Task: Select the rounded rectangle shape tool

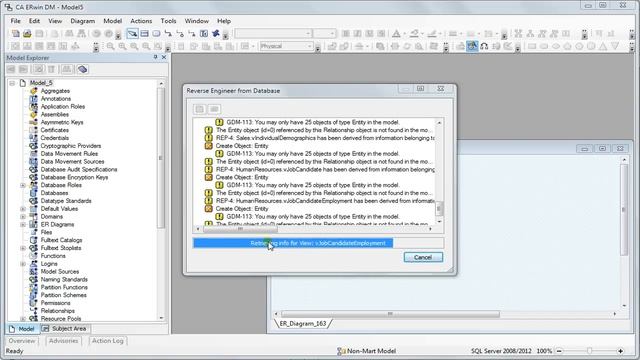Action: pyautogui.click(x=544, y=46)
